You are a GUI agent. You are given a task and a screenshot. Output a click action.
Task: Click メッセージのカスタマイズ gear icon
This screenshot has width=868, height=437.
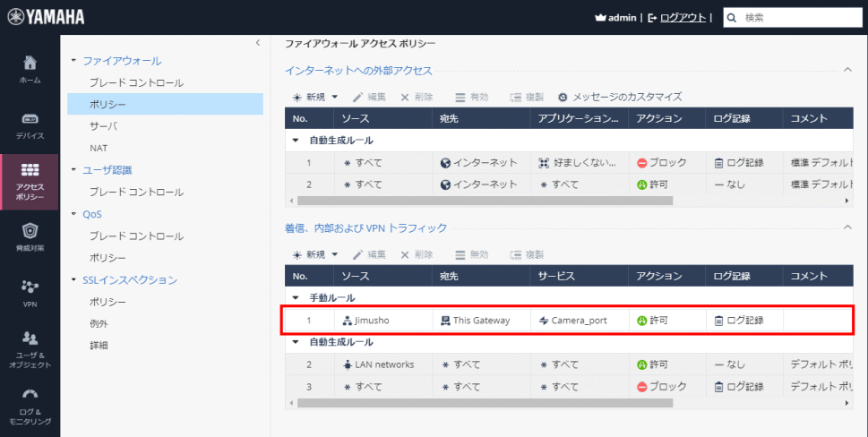tap(563, 97)
